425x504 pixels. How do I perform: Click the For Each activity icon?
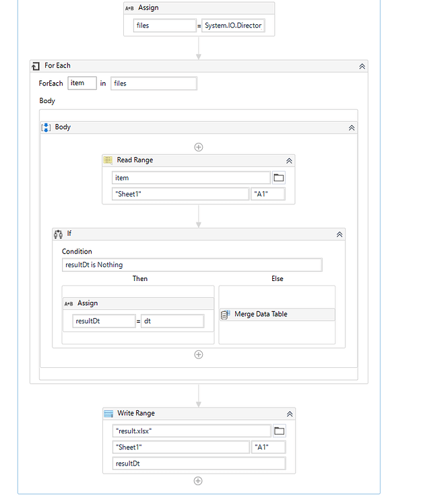tap(36, 66)
